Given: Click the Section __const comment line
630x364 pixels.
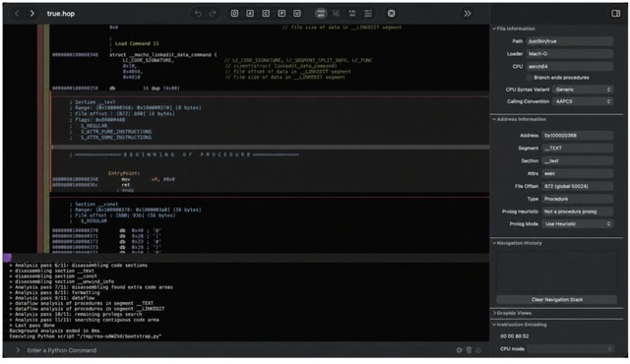Looking at the screenshot, I should 94,205.
